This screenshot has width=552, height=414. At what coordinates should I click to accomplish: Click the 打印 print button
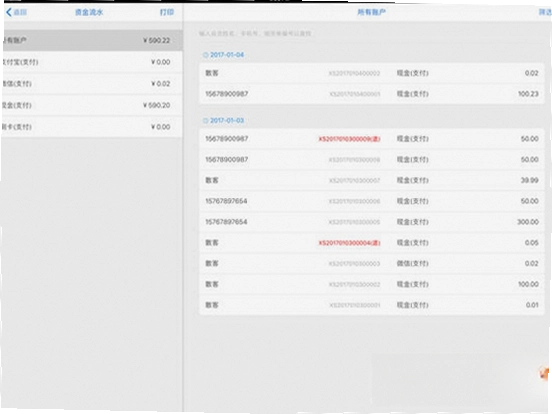tap(167, 12)
